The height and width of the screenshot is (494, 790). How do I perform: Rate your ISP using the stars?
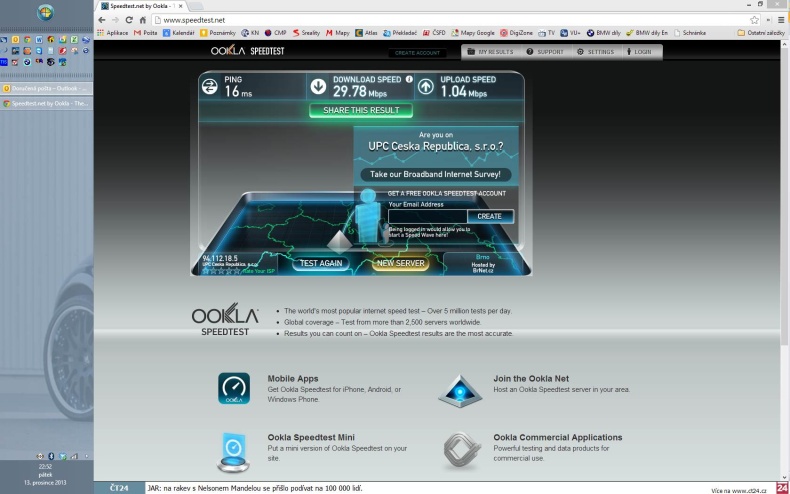click(219, 270)
